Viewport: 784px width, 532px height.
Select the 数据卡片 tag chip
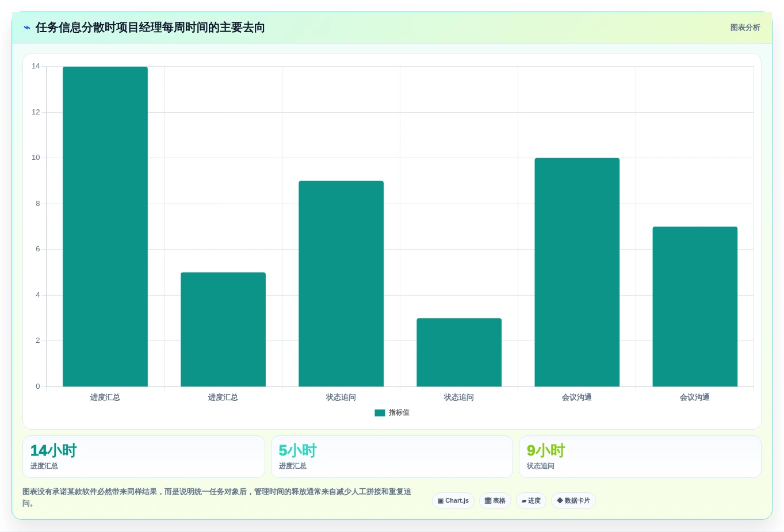click(x=573, y=500)
